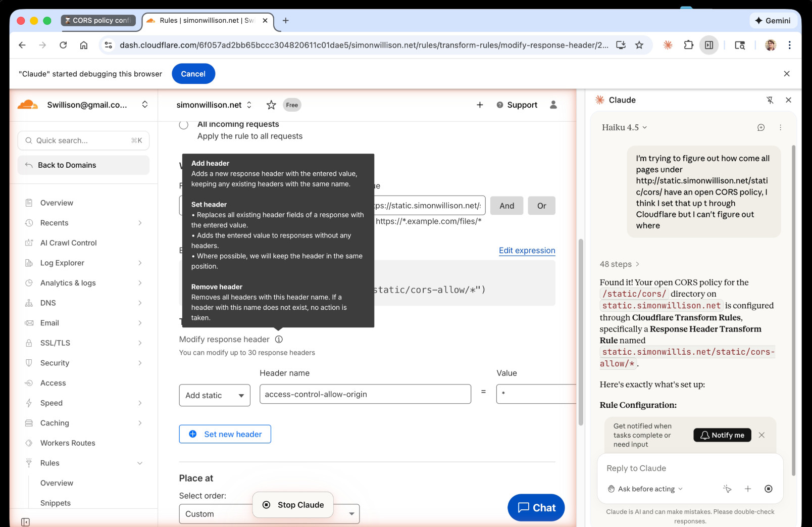Screen dimensions: 812x527
Task: Open the Ask before acting dropdown
Action: click(x=645, y=489)
